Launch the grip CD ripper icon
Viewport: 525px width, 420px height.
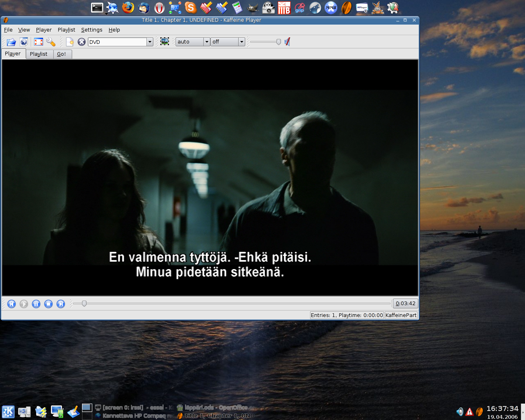tap(300, 7)
